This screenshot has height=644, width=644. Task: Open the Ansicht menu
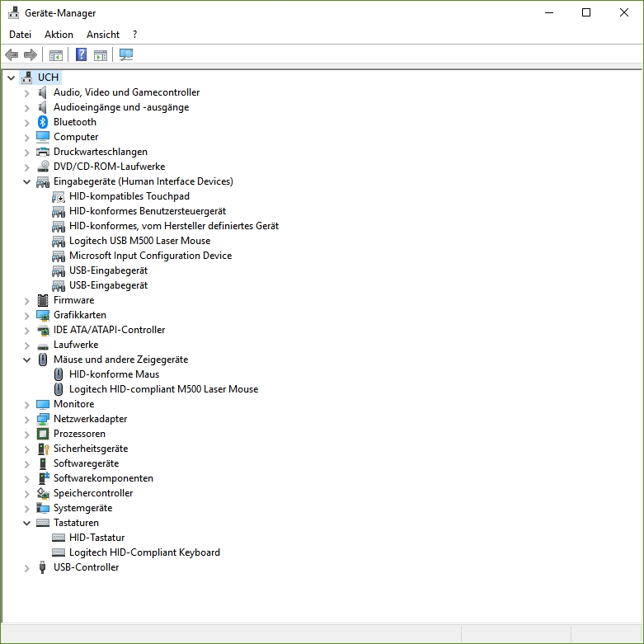click(103, 35)
